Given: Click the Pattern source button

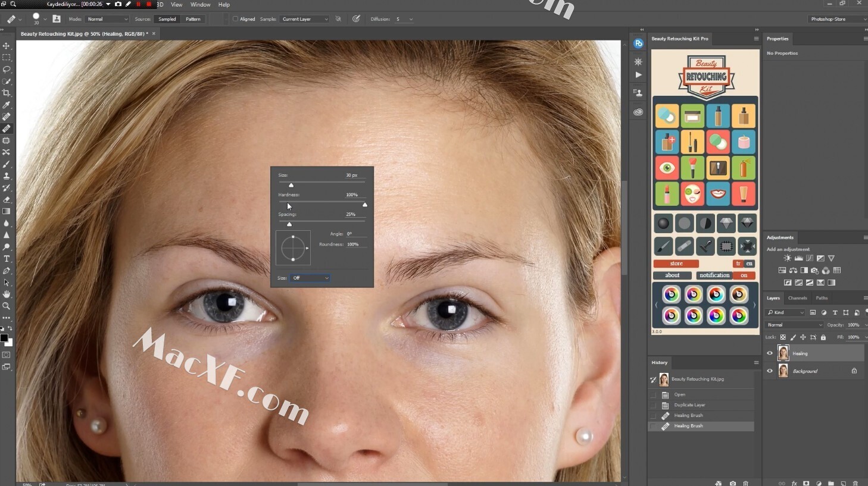Looking at the screenshot, I should click(x=193, y=19).
